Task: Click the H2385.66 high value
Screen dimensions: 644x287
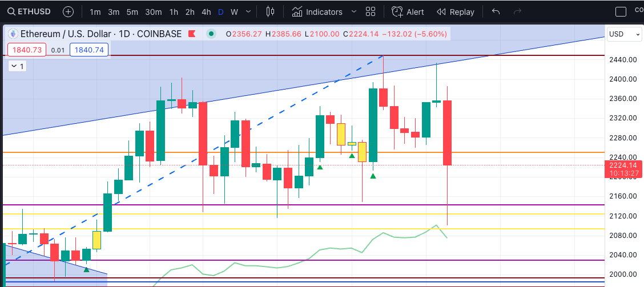Action: [284, 34]
